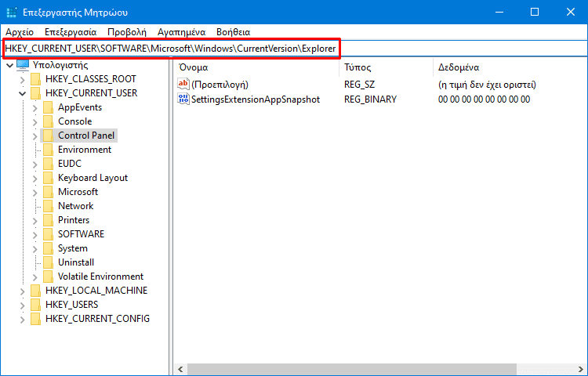This screenshot has height=376, width=588.
Task: Click the Control Panel folder icon
Action: pos(48,136)
